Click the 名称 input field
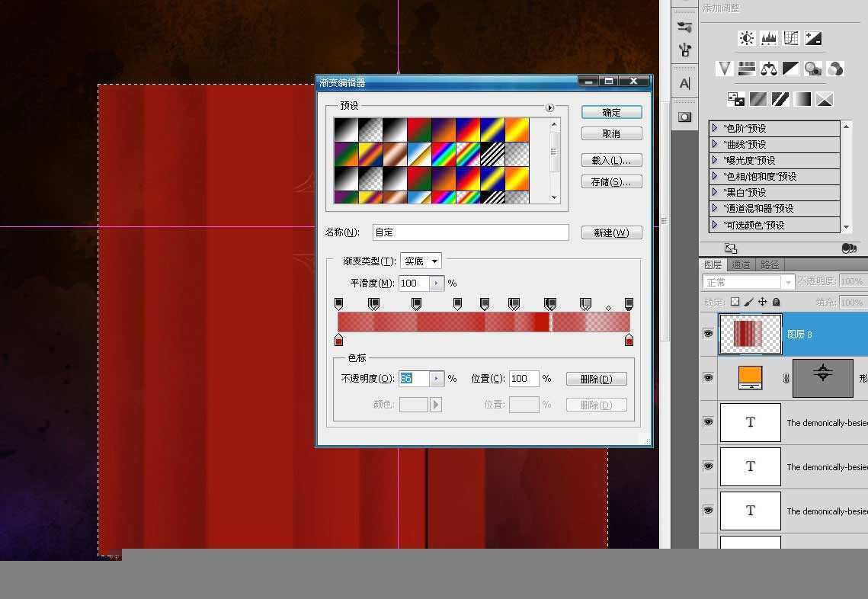Image resolution: width=868 pixels, height=599 pixels. (471, 232)
